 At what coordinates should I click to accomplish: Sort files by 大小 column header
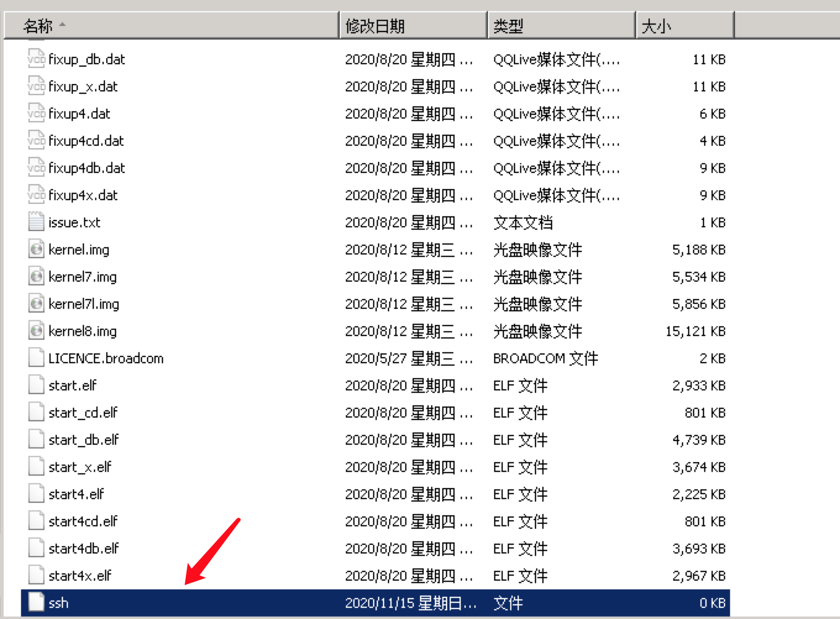coord(685,26)
